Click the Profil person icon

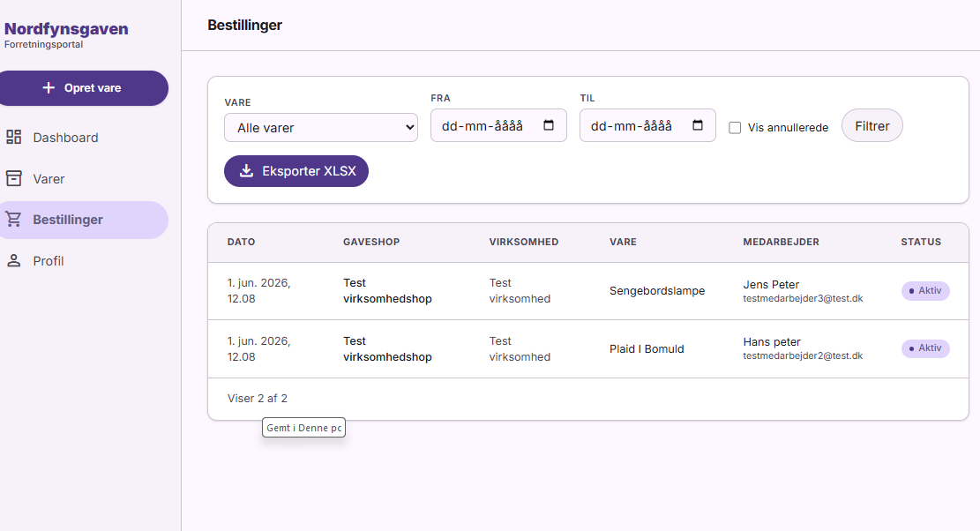coord(14,260)
